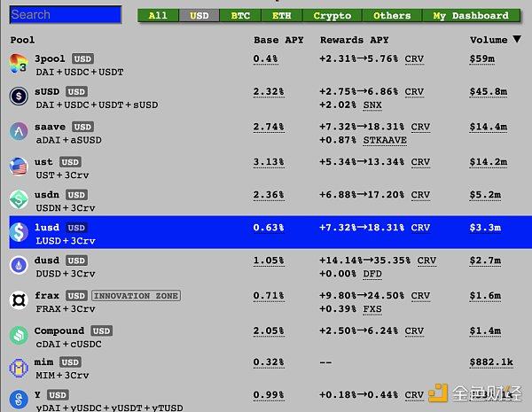Open the saave pool name
The width and height of the screenshot is (532, 412).
pyautogui.click(x=50, y=127)
